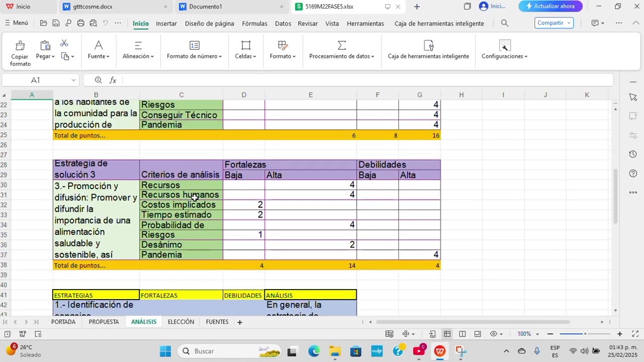Screen dimensions: 644x362
Task: Open the Insertar ribbon tab
Action: 166,23
